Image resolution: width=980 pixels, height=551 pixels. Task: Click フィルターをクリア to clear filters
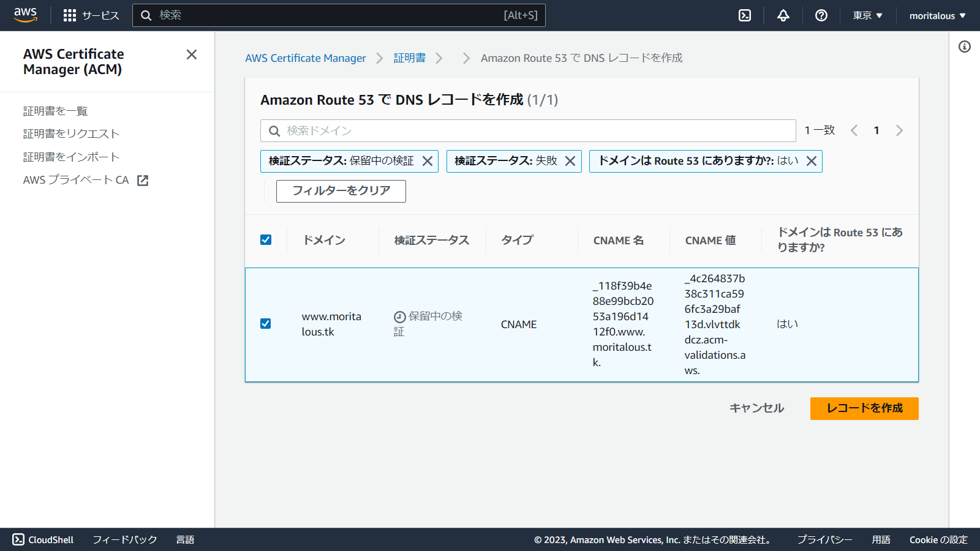341,191
